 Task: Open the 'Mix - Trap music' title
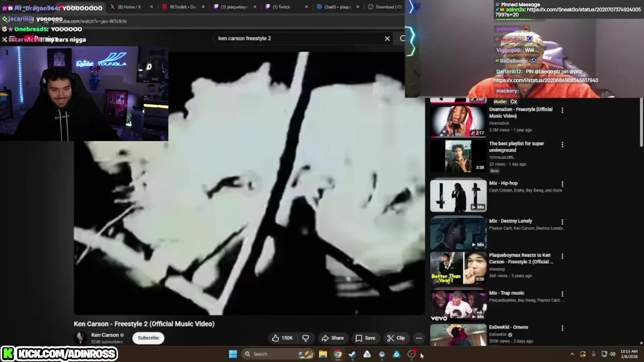coord(507,293)
